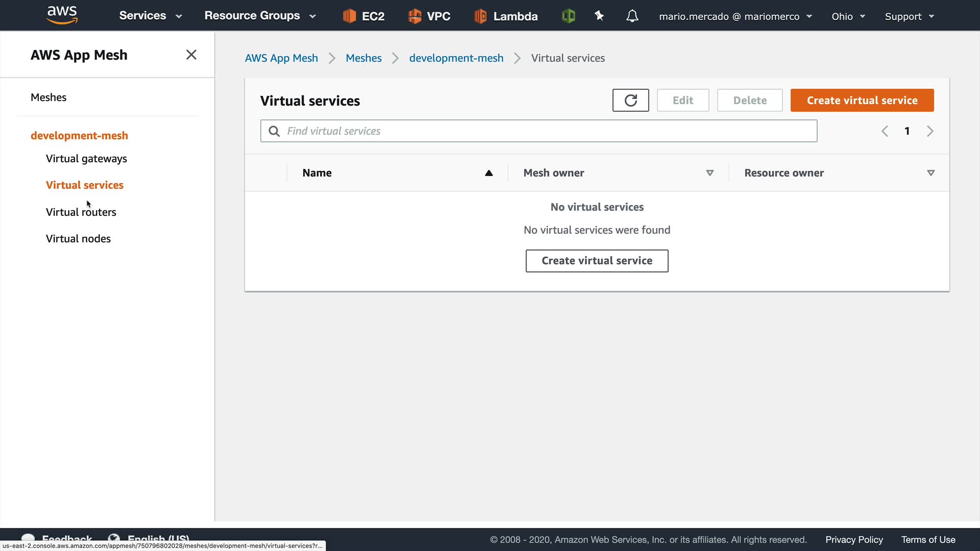Open the VPC shortcut icon
This screenshot has width=980, height=551.
click(x=414, y=16)
